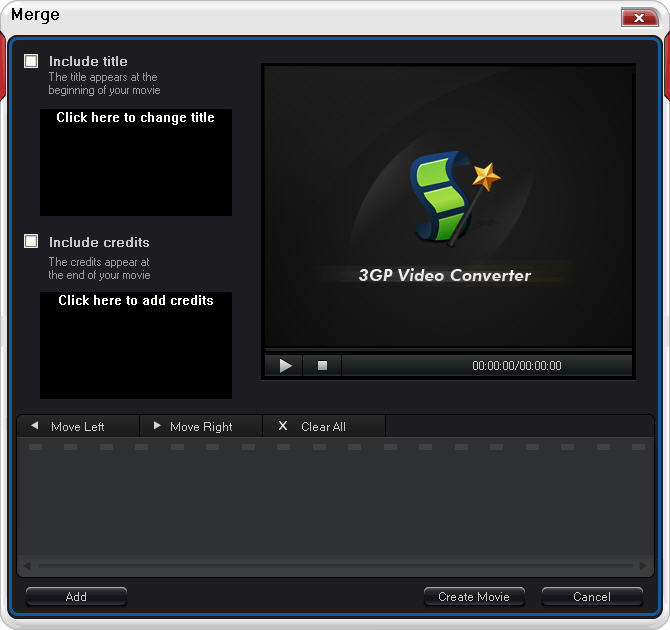Click the 00:00:00 playback time display
Image resolution: width=670 pixels, height=630 pixels.
516,366
